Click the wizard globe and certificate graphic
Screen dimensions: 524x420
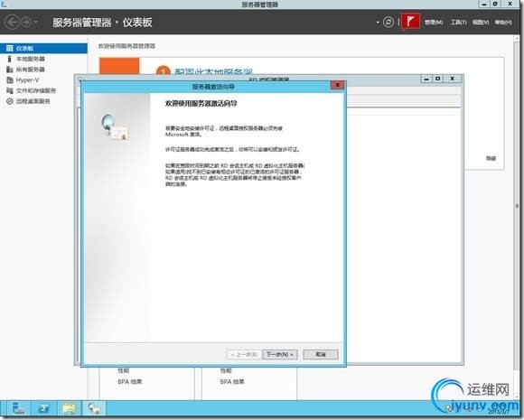point(115,127)
